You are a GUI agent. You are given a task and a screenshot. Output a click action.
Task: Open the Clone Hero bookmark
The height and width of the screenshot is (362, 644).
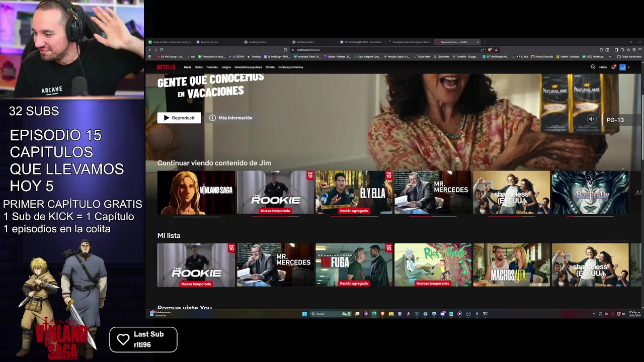pyautogui.click(x=442, y=57)
